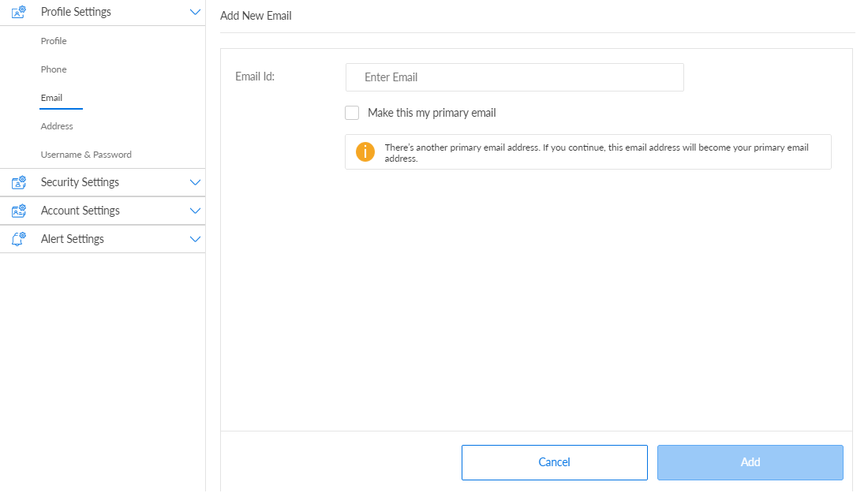
Task: Click the Account Settings section label
Action: (80, 211)
